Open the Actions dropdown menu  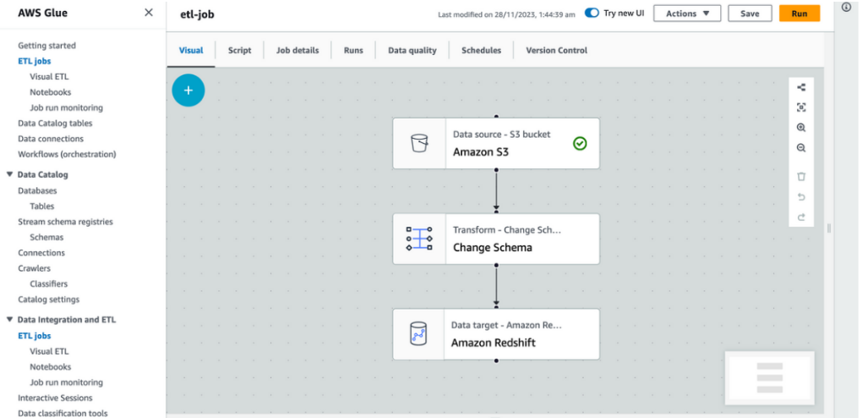click(x=686, y=14)
